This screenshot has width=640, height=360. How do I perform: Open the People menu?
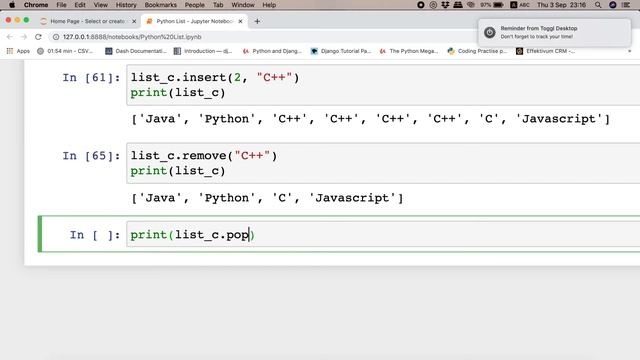coord(194,5)
